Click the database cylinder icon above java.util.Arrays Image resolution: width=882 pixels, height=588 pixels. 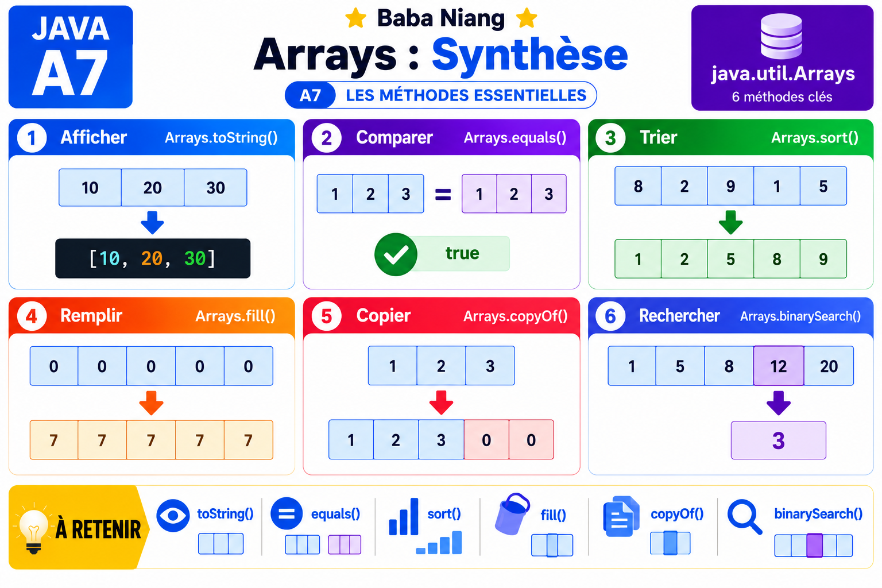point(781,36)
